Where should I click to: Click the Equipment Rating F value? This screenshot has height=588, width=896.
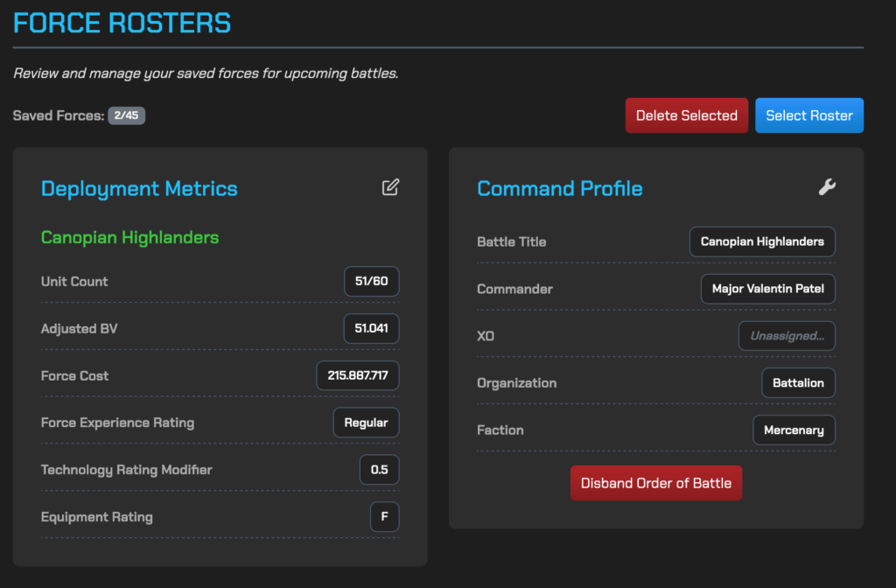[384, 517]
